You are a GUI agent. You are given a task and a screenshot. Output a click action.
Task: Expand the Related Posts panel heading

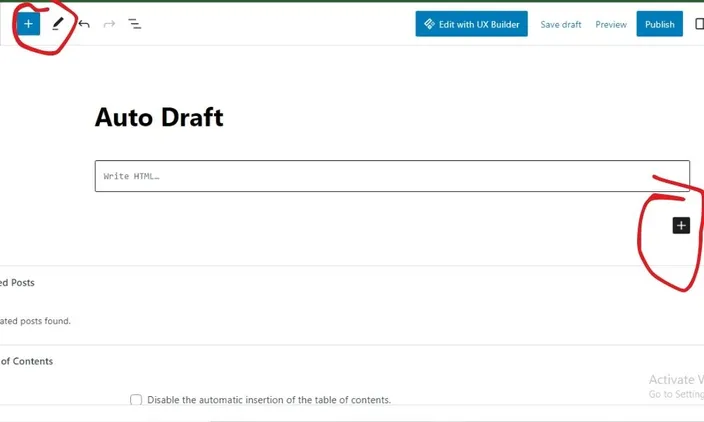click(17, 283)
